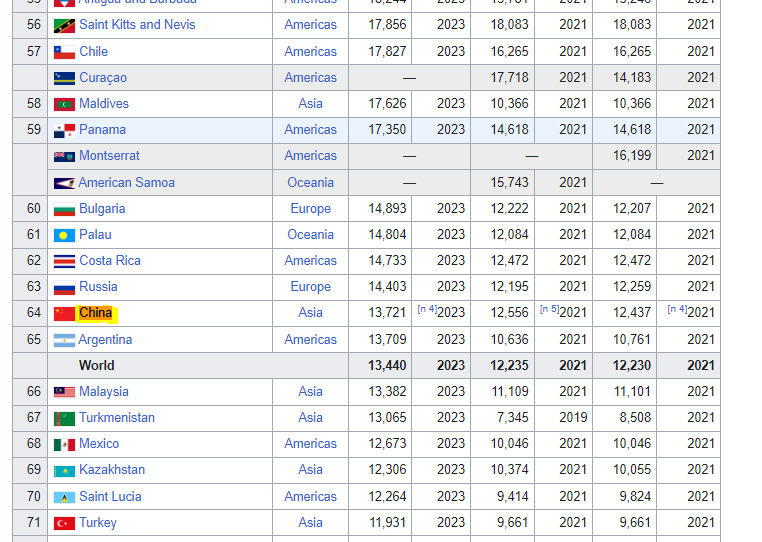Open the Palau link
This screenshot has height=542, width=762.
coord(95,235)
